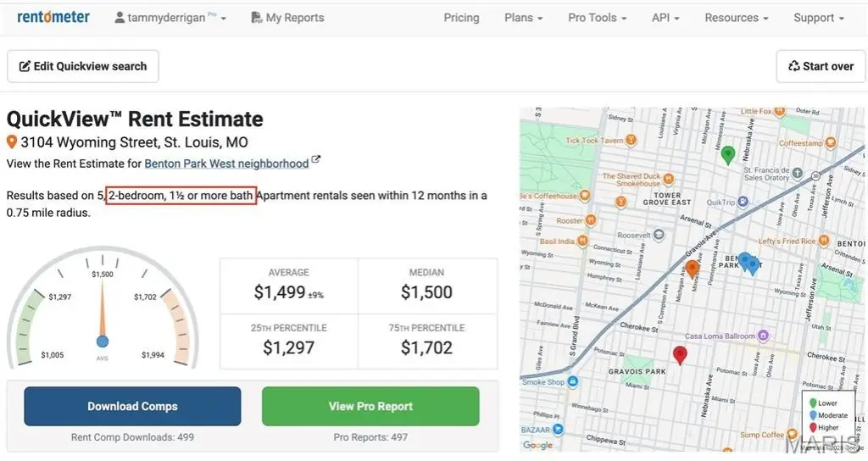
Task: Click the Coffeestamp map pin
Action: (x=831, y=142)
